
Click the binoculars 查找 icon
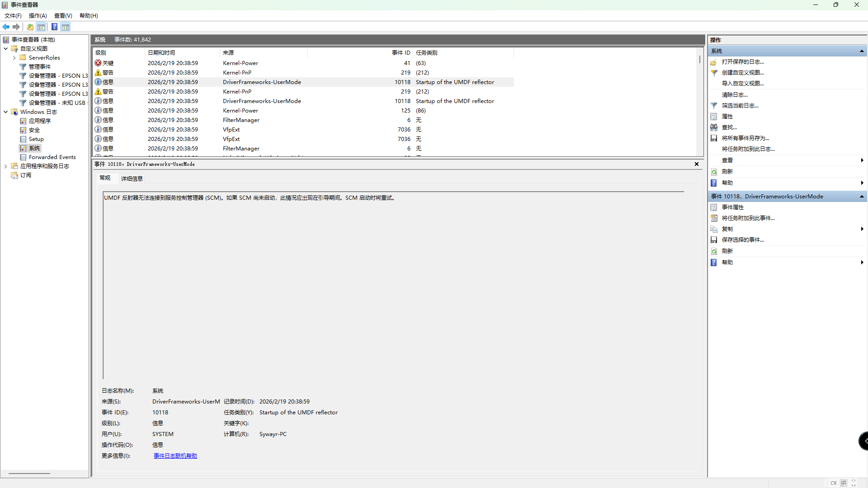tap(714, 127)
